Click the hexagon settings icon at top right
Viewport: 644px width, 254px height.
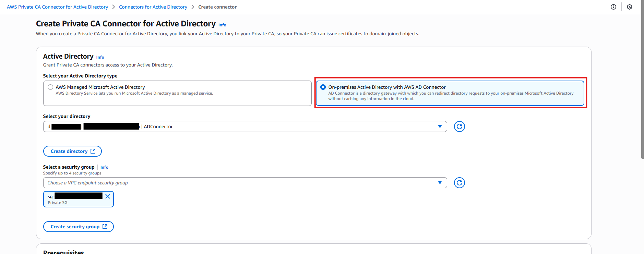[630, 7]
